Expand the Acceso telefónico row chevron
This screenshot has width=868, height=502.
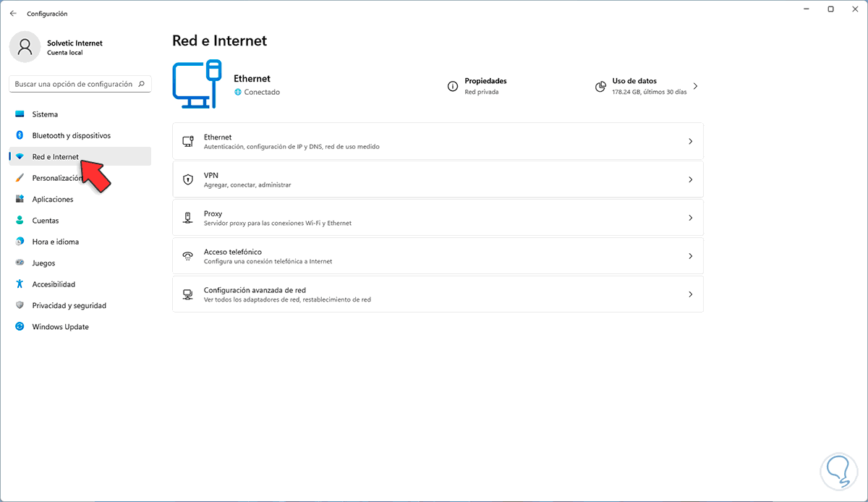690,256
